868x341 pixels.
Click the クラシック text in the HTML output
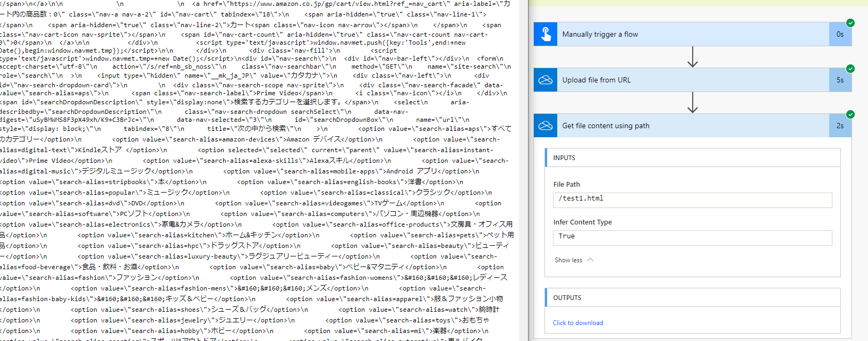coord(433,193)
